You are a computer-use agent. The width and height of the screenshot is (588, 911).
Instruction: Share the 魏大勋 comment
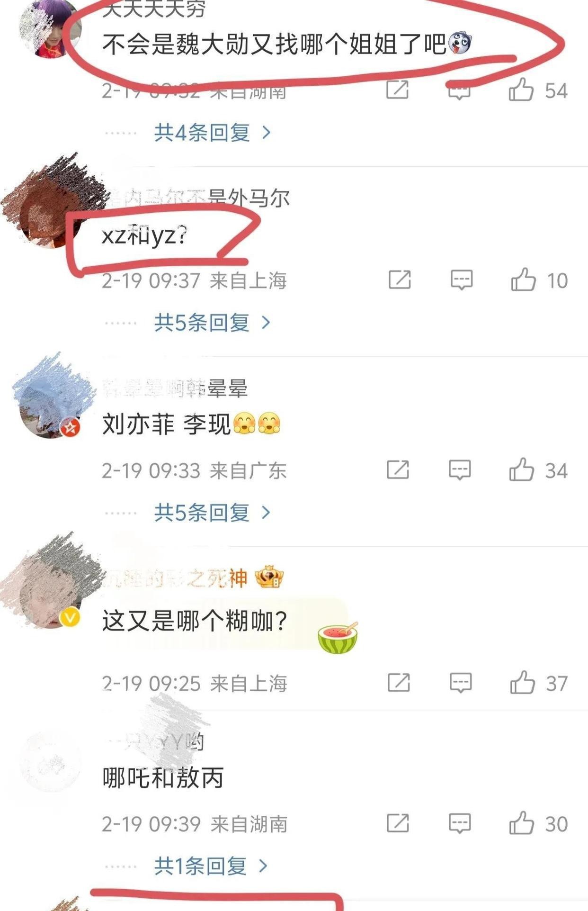click(x=397, y=90)
